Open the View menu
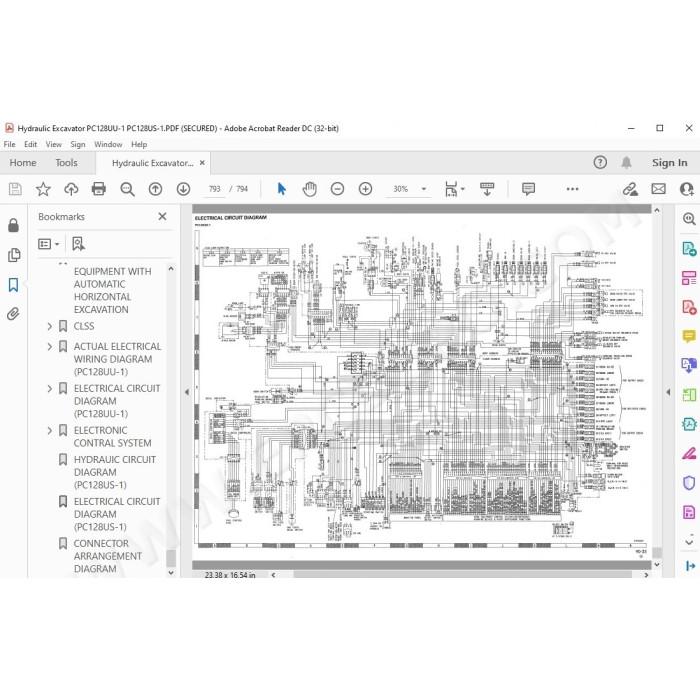Image resolution: width=700 pixels, height=700 pixels. (54, 145)
